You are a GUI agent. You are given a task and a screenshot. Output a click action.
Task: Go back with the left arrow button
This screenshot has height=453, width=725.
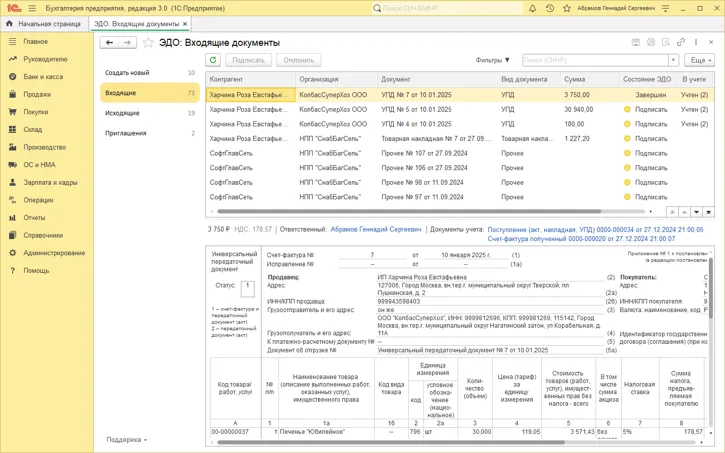tap(109, 43)
